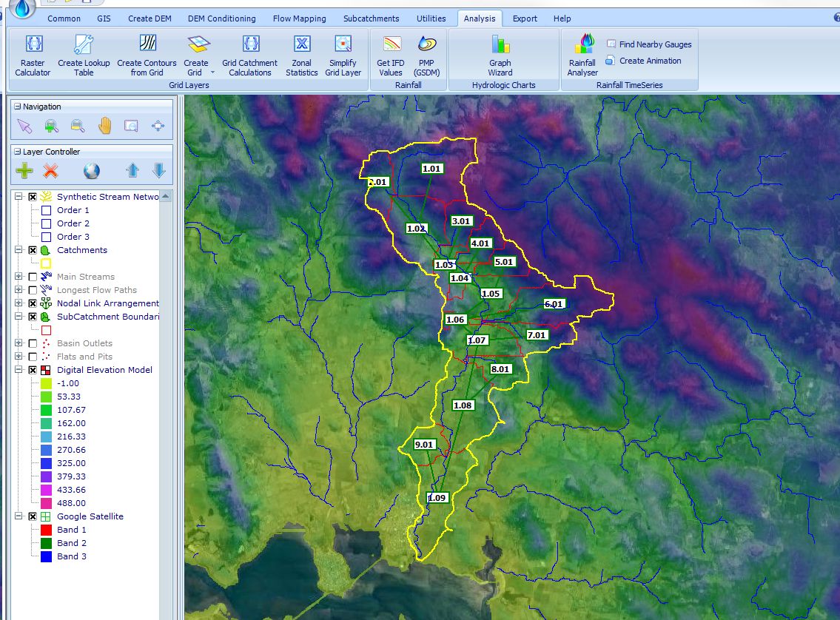Open the Zonal Statistics tool
This screenshot has height=620, width=840.
click(301, 55)
